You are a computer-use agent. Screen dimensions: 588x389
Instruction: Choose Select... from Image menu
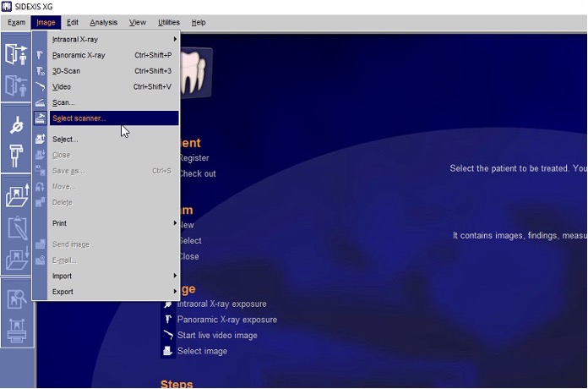tap(114, 140)
